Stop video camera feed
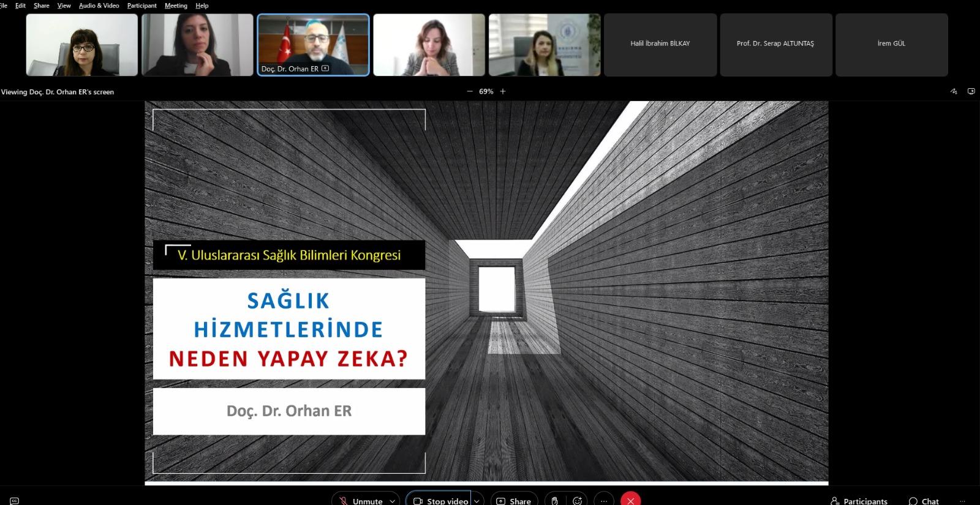This screenshot has width=980, height=505. click(441, 500)
